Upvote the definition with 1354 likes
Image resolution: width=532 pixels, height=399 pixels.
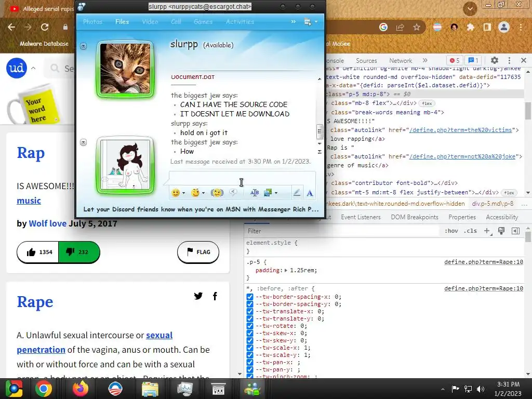(x=37, y=252)
